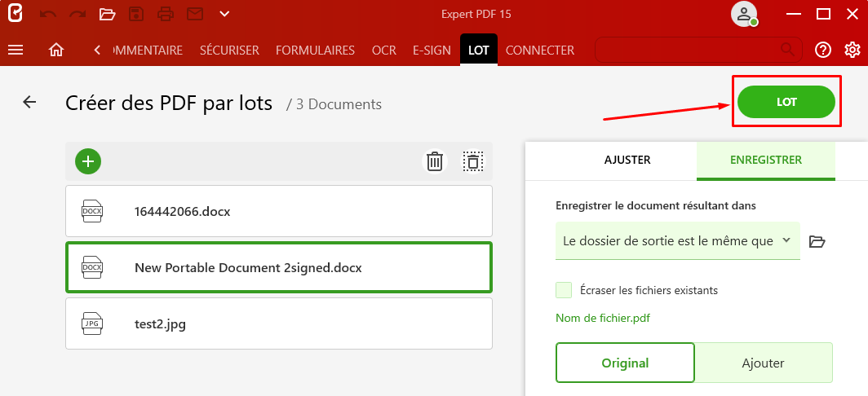The width and height of the screenshot is (868, 396).
Task: Go to the home screen icon
Action: (56, 51)
